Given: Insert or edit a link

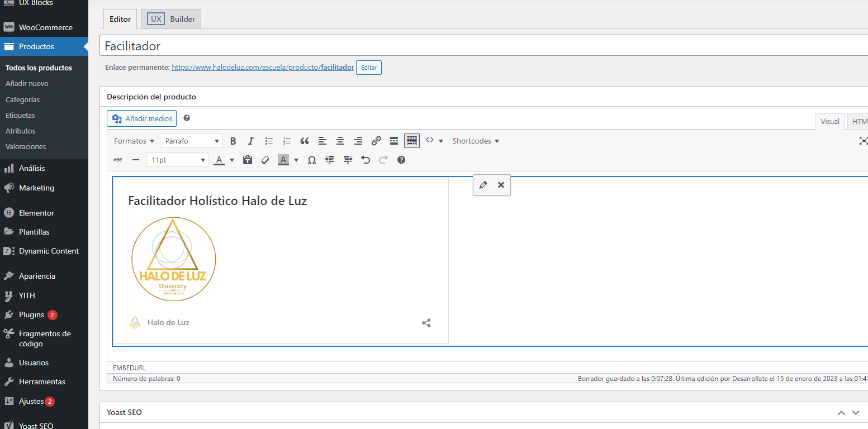Looking at the screenshot, I should (376, 141).
